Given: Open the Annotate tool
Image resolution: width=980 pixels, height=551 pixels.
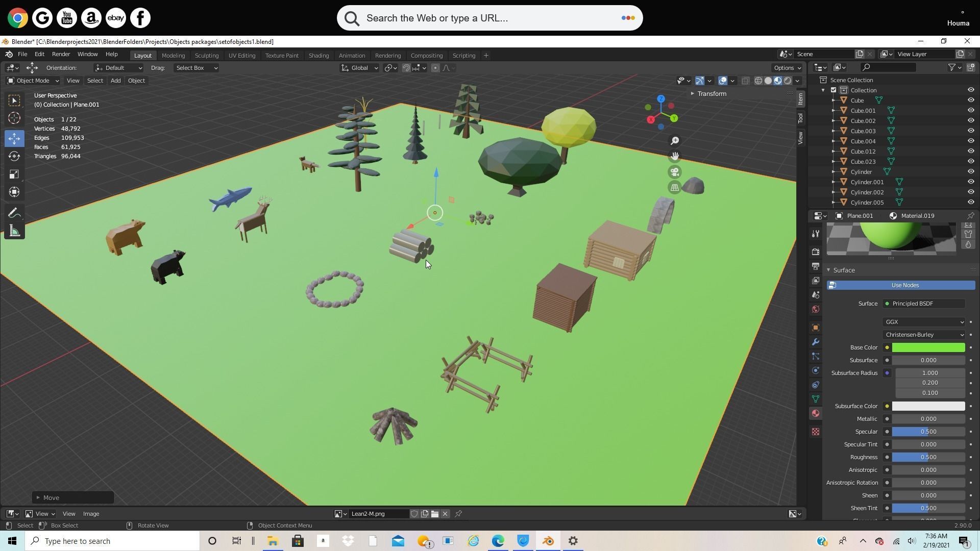Looking at the screenshot, I should click(14, 212).
